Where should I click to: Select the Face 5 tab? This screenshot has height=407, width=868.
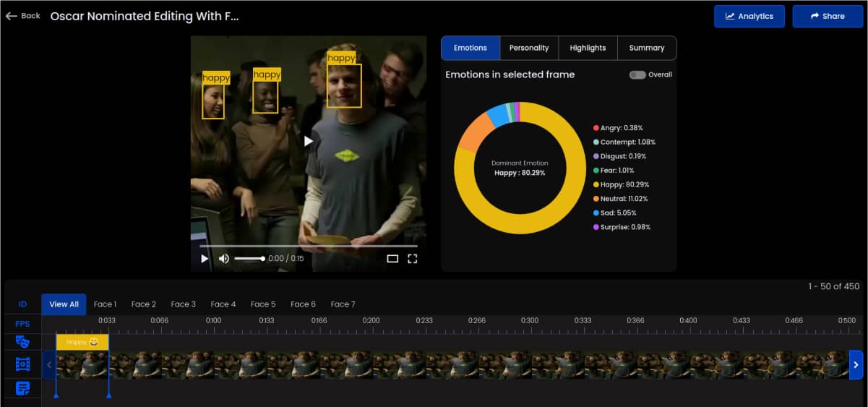tap(263, 304)
